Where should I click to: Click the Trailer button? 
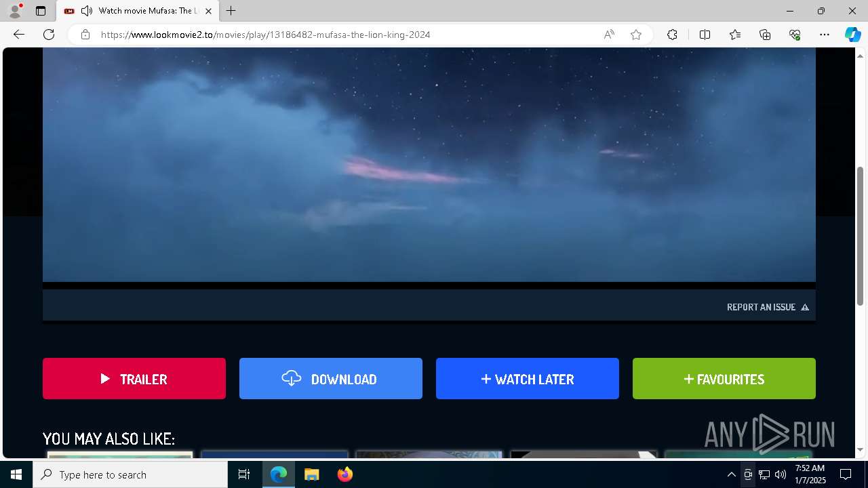134,379
